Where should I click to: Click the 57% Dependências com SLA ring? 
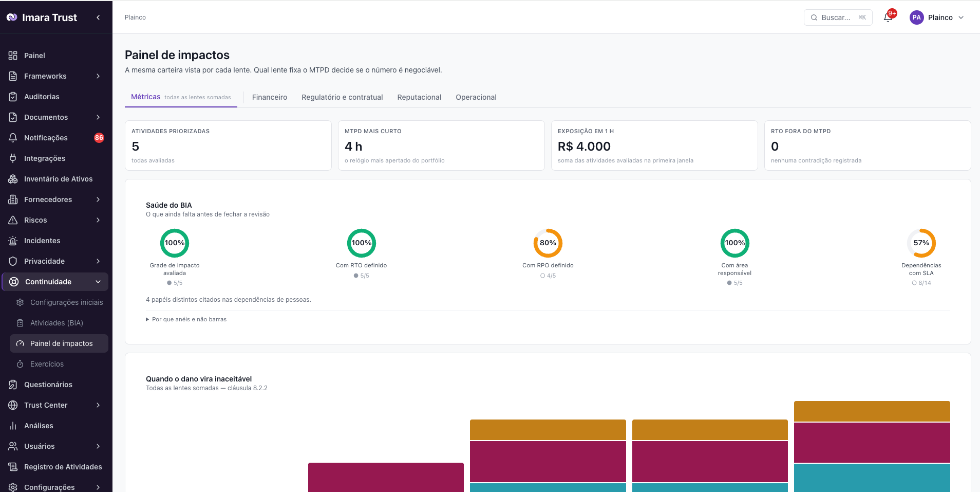(x=921, y=243)
